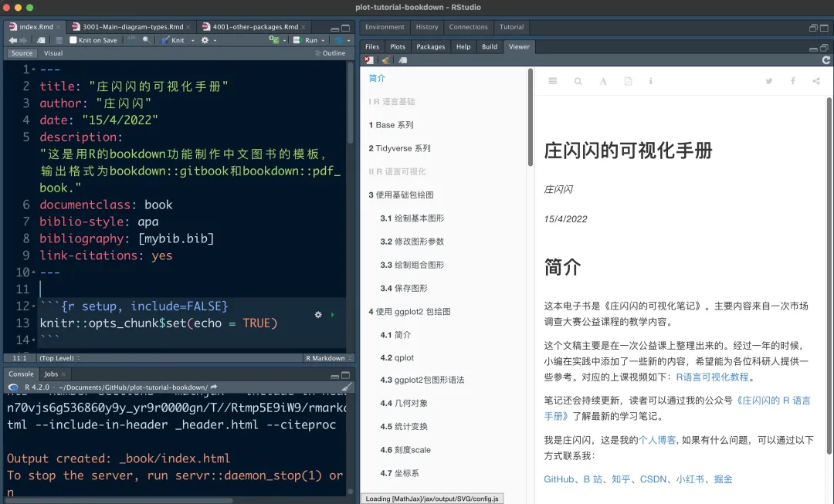Screen dimensions: 834x504
Task: Click the Run button in editor toolbar
Action: pos(307,40)
